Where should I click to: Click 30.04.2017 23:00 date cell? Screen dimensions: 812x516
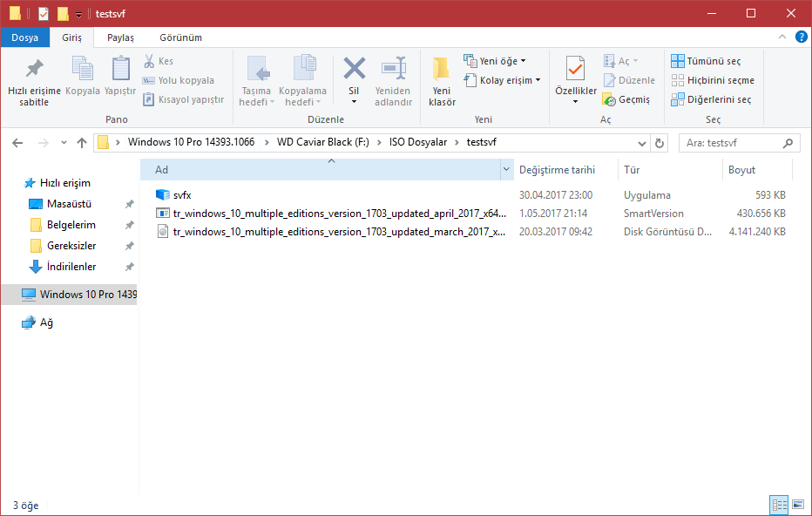click(556, 195)
